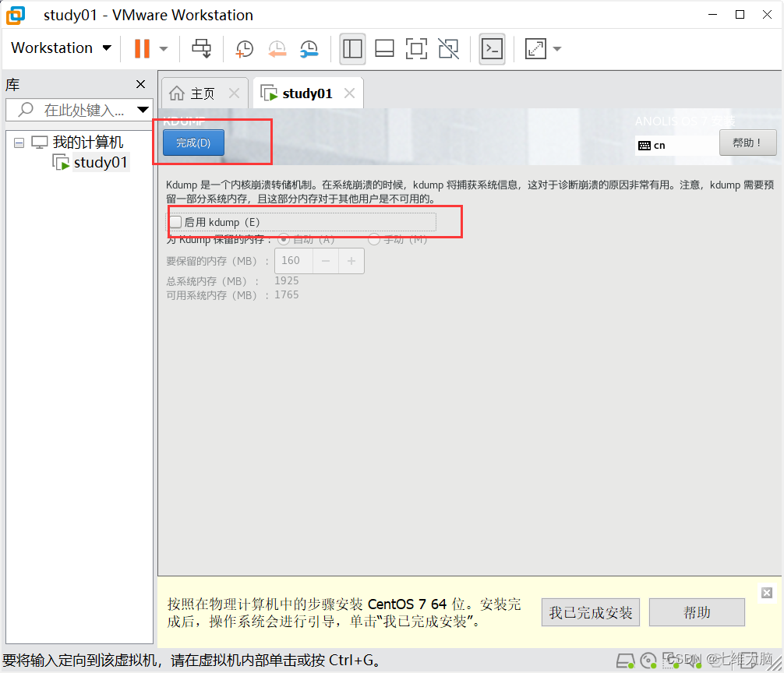Image resolution: width=784 pixels, height=673 pixels.
Task: Select 我的计算机 in the library
Action: pyautogui.click(x=88, y=143)
